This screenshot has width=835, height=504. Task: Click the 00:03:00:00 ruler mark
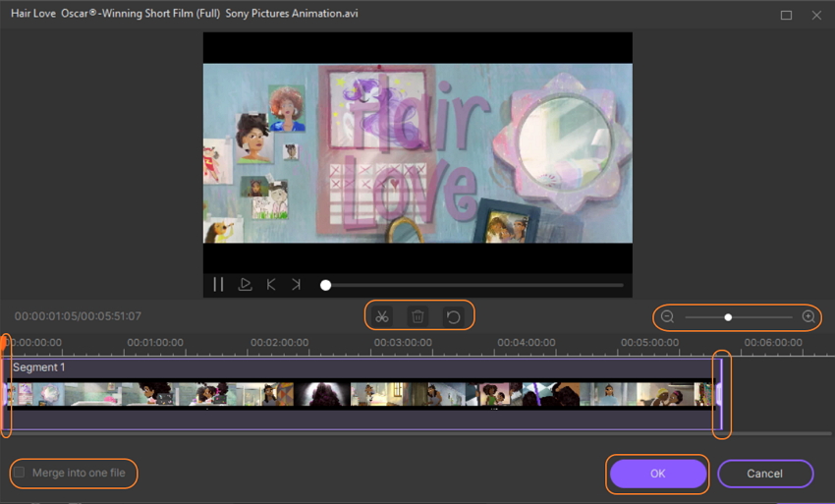(x=403, y=343)
